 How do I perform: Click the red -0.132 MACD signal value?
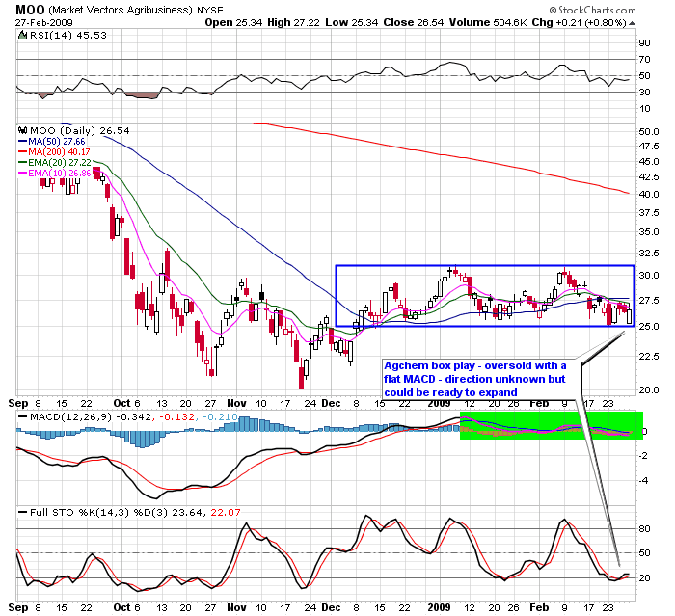176,416
